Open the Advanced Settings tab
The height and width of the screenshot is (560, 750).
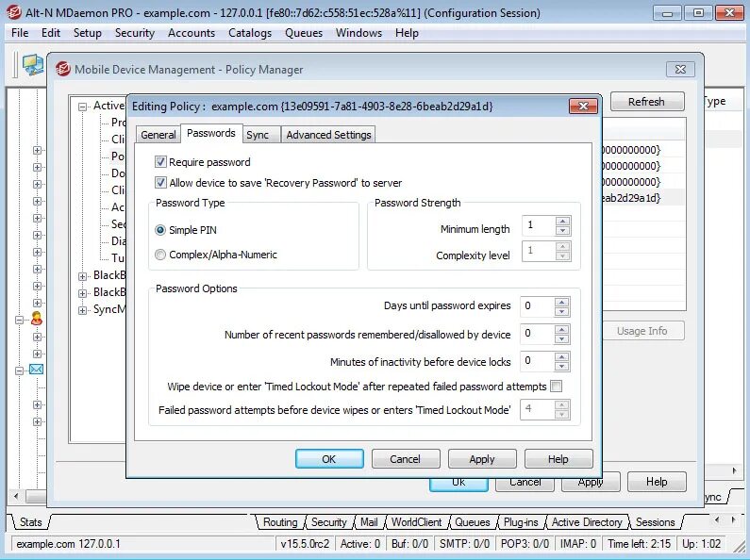(x=328, y=135)
